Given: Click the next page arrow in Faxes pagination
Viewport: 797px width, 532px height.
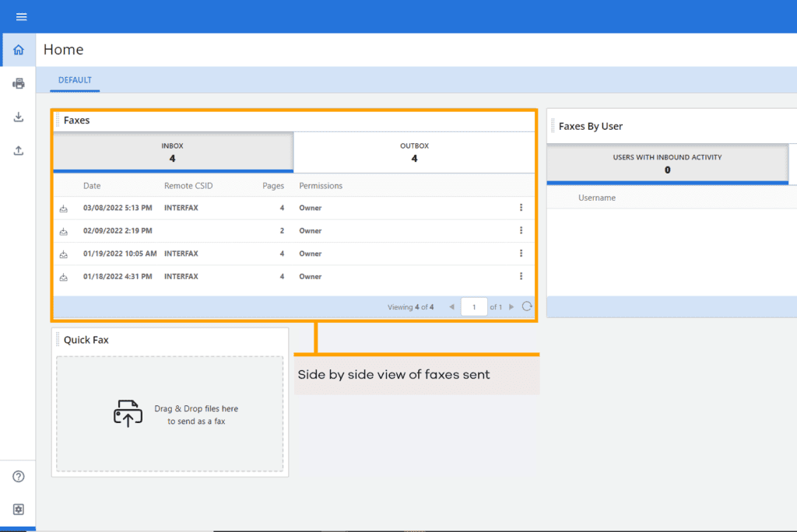Looking at the screenshot, I should pos(511,306).
